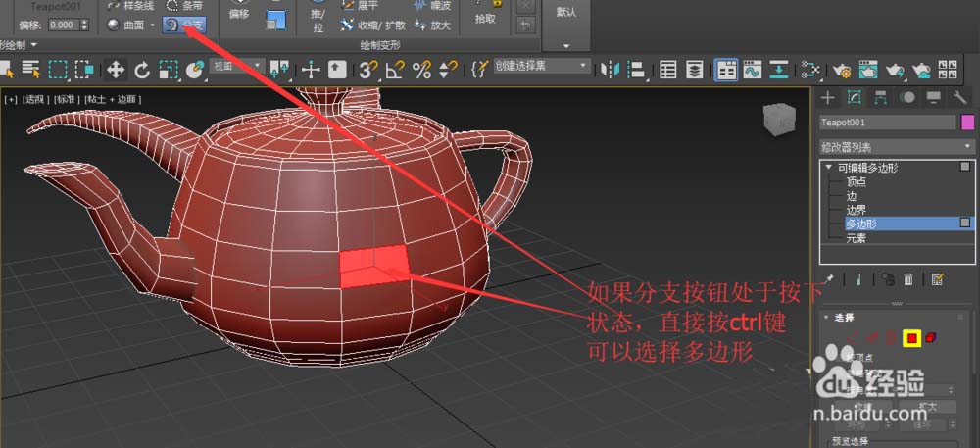
Task: Open the 创建选择集 dropdown
Action: click(542, 67)
